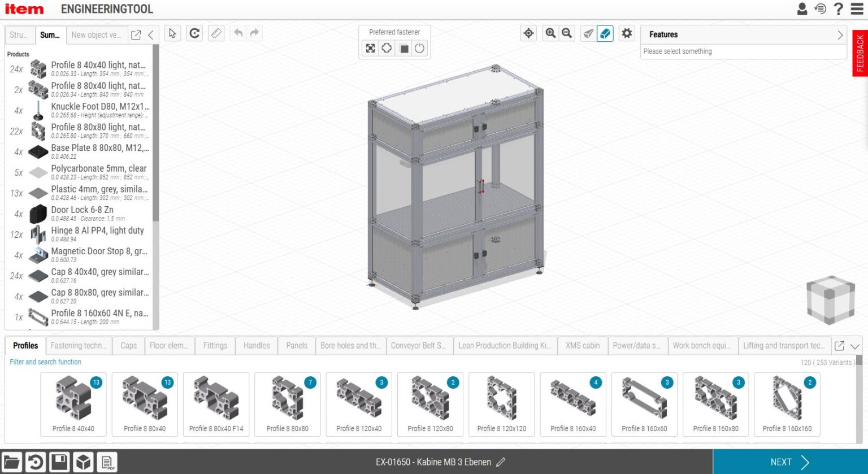Center the view with the crosshair icon
Image resolution: width=868 pixels, height=474 pixels.
point(528,33)
